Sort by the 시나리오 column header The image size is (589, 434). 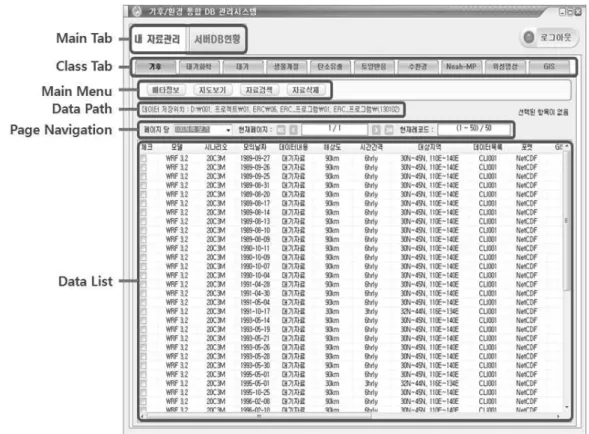pos(216,147)
